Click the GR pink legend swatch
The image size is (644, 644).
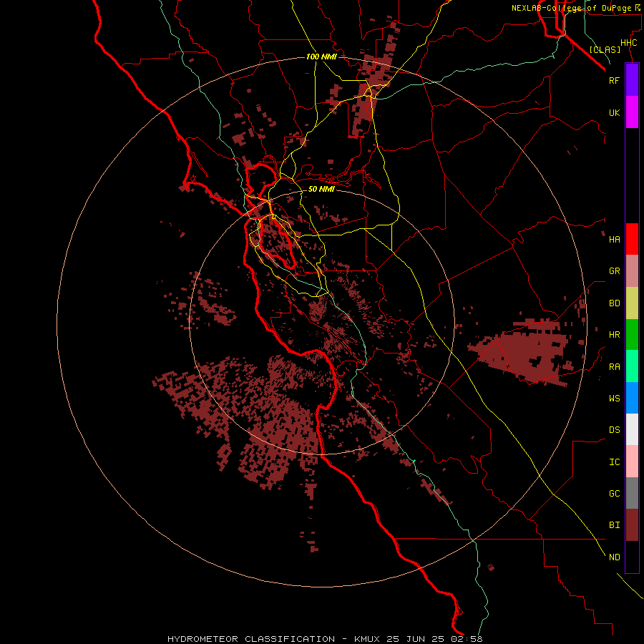click(632, 271)
